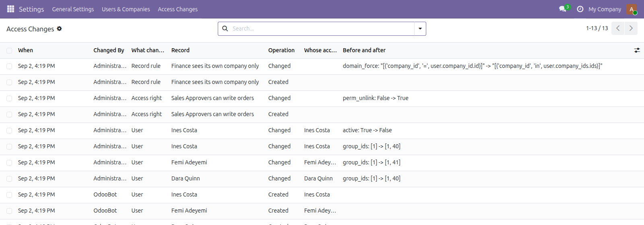Click Dara Quinn in Whose access column
Viewport: 644px width, 225px height.
pos(318,178)
